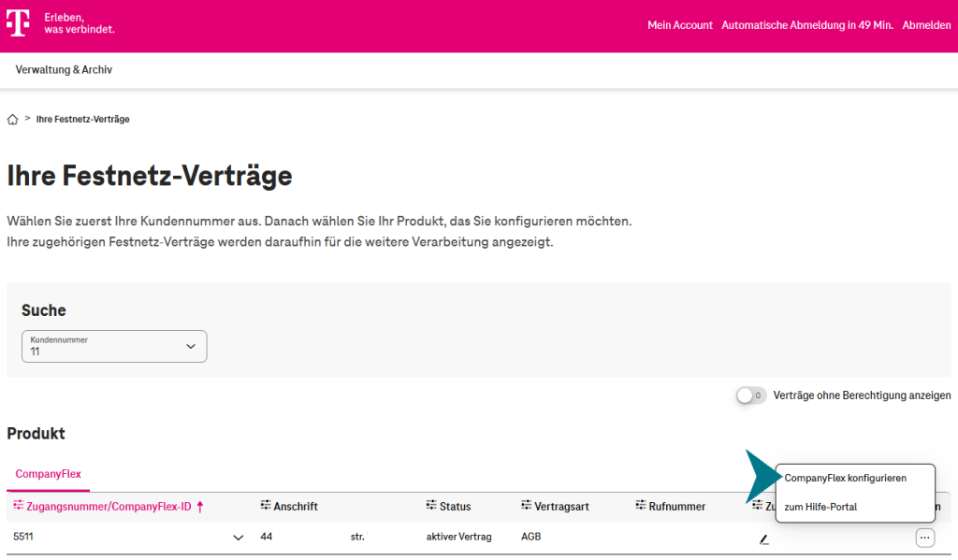This screenshot has width=958, height=560.
Task: Click the edit pencil icon in the contract row
Action: [763, 538]
